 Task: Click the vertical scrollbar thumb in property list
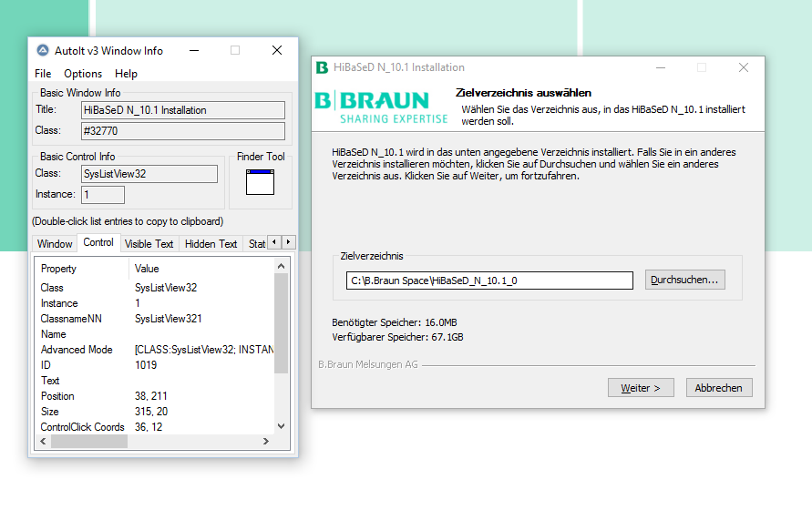[x=282, y=323]
